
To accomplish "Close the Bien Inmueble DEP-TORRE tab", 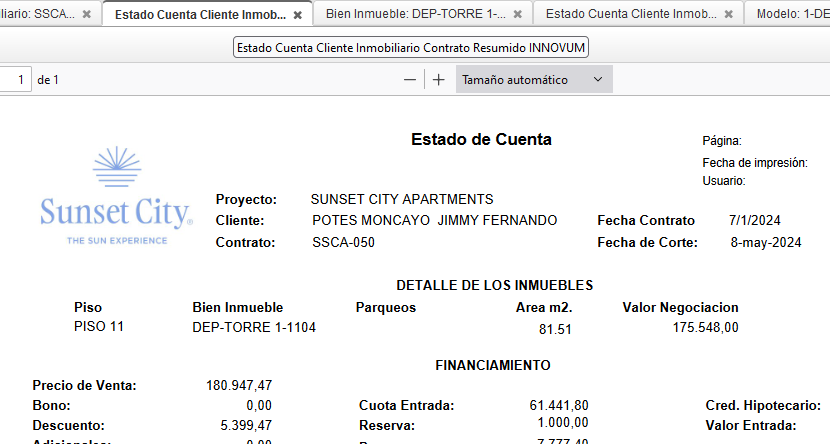I will [x=517, y=15].
